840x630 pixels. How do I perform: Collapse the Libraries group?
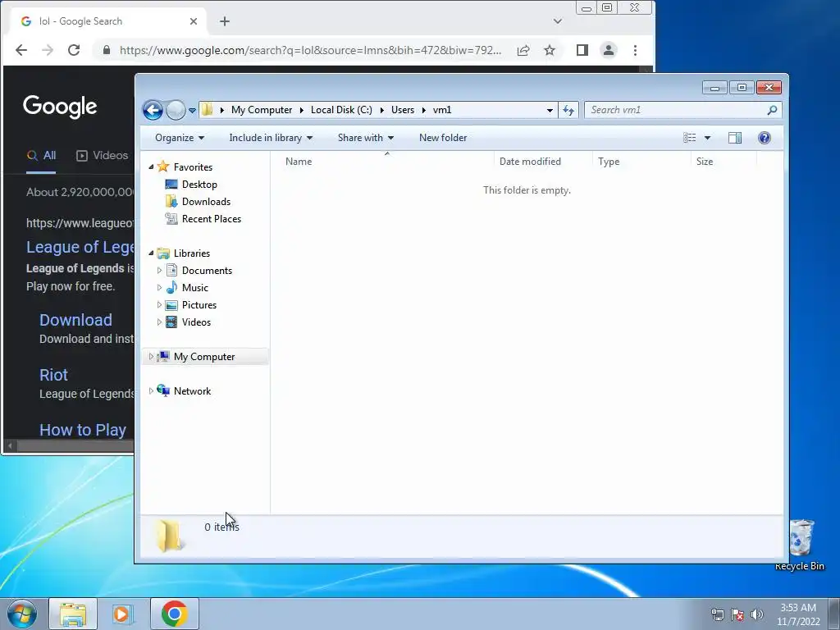151,253
